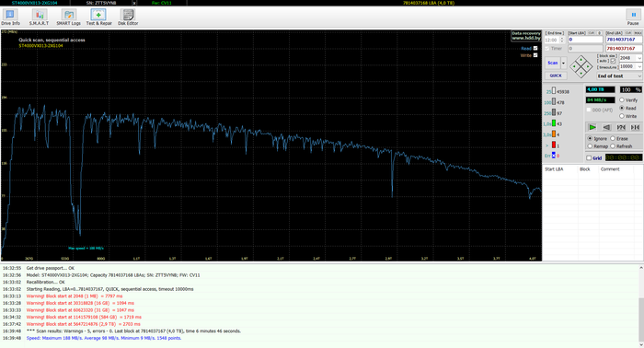Click the Pause icon
This screenshot has width=644, height=348.
[633, 17]
